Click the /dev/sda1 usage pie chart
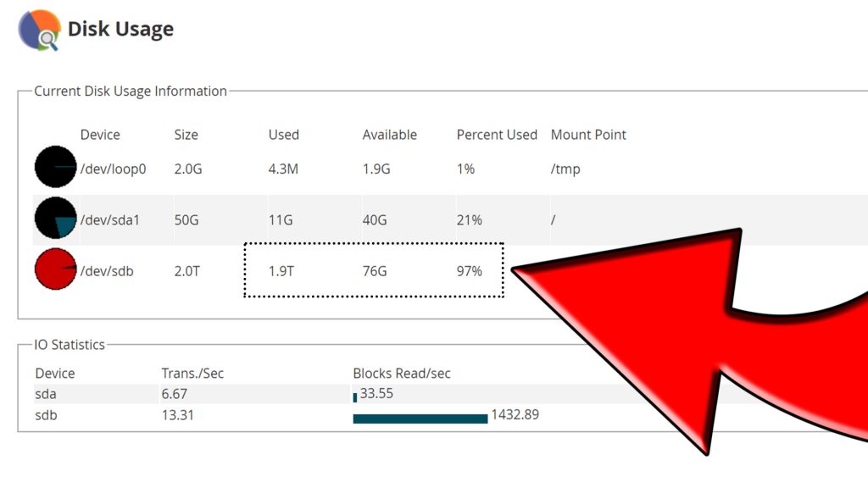This screenshot has width=868, height=488. (x=55, y=219)
